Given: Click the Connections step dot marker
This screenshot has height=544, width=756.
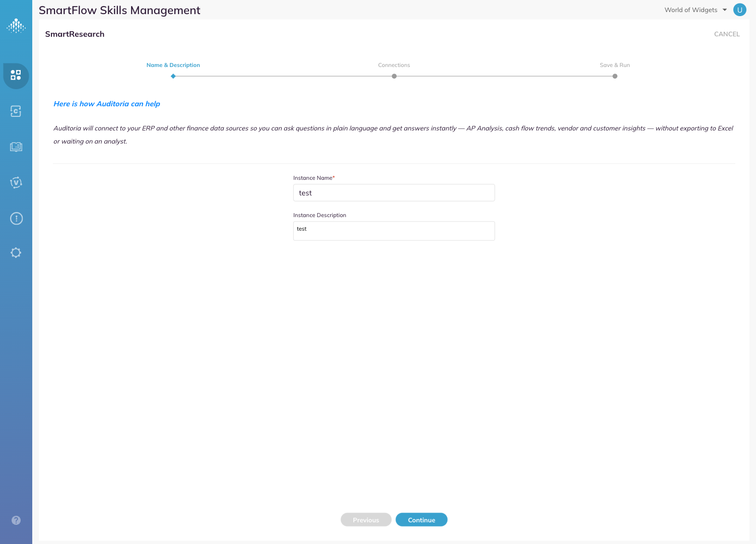Looking at the screenshot, I should pos(394,77).
